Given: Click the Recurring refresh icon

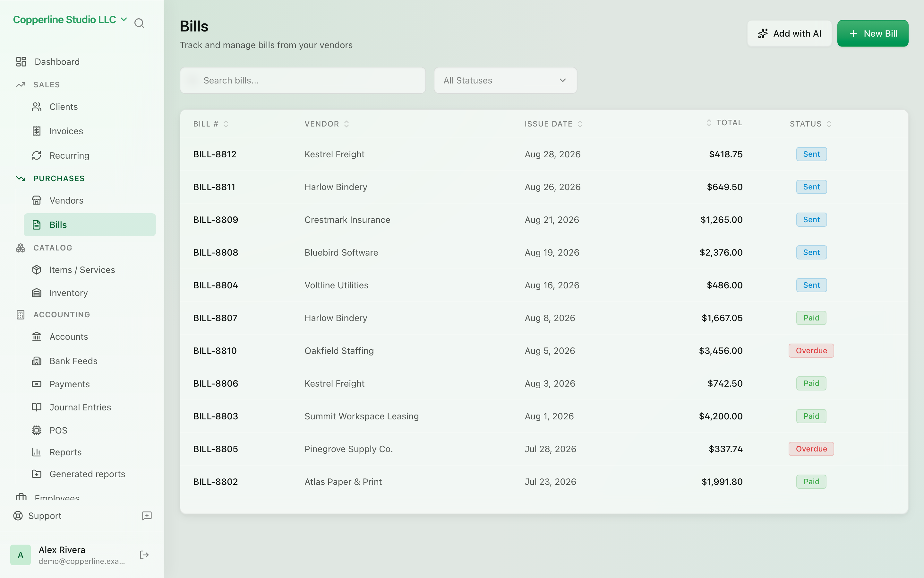Looking at the screenshot, I should click(37, 156).
